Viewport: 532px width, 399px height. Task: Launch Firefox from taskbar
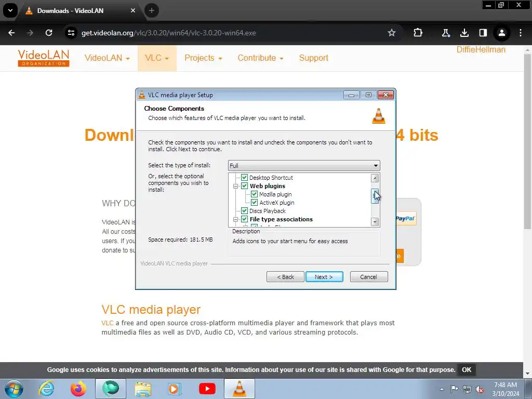(x=78, y=389)
